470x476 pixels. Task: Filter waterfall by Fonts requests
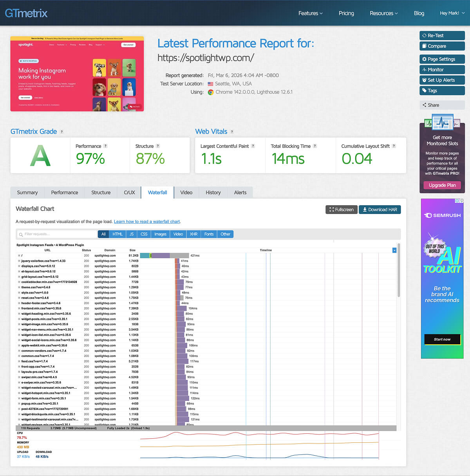209,234
